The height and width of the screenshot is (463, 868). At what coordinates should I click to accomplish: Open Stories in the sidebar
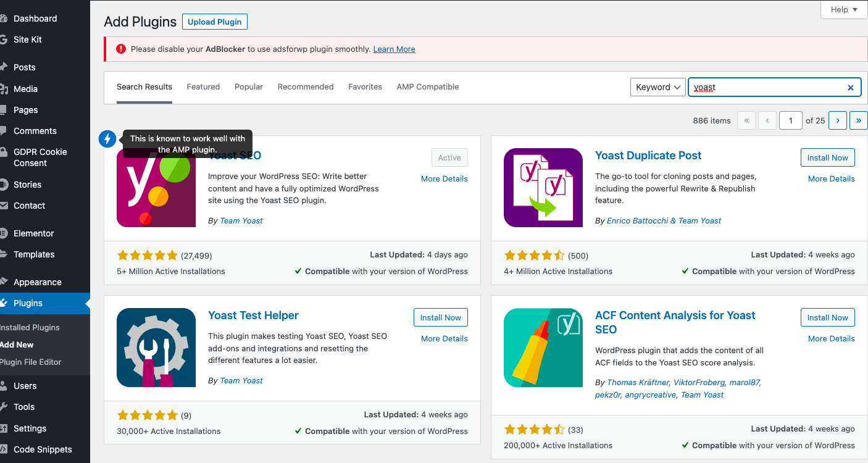click(x=28, y=185)
